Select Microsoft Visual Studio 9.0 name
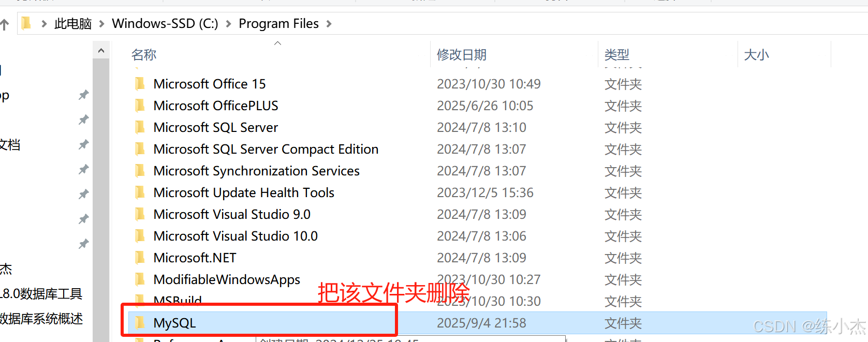Image resolution: width=868 pixels, height=342 pixels. (232, 214)
